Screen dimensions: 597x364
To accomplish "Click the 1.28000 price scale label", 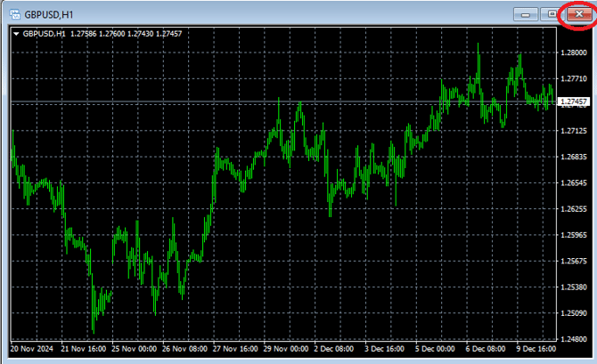I will click(x=575, y=53).
